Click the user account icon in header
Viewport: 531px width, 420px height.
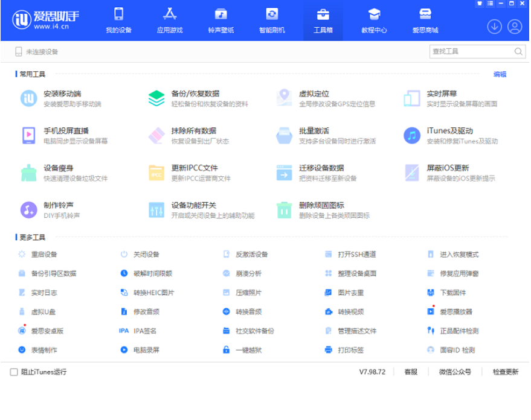pyautogui.click(x=515, y=27)
